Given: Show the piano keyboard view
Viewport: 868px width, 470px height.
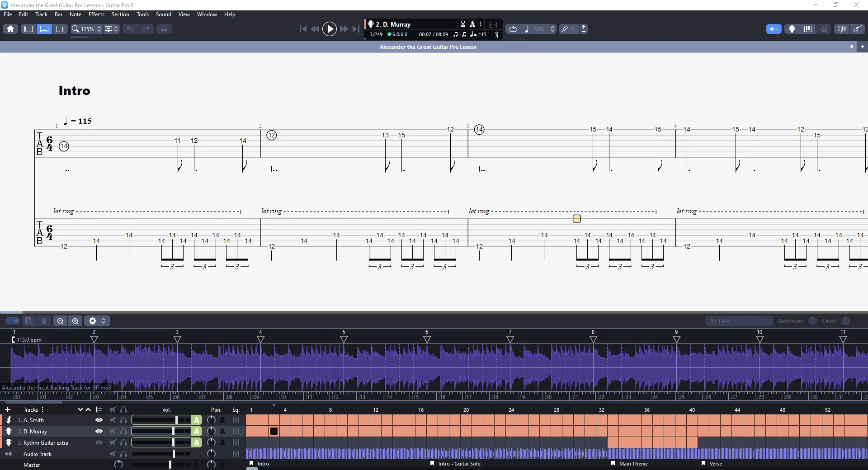Looking at the screenshot, I should coord(808,29).
